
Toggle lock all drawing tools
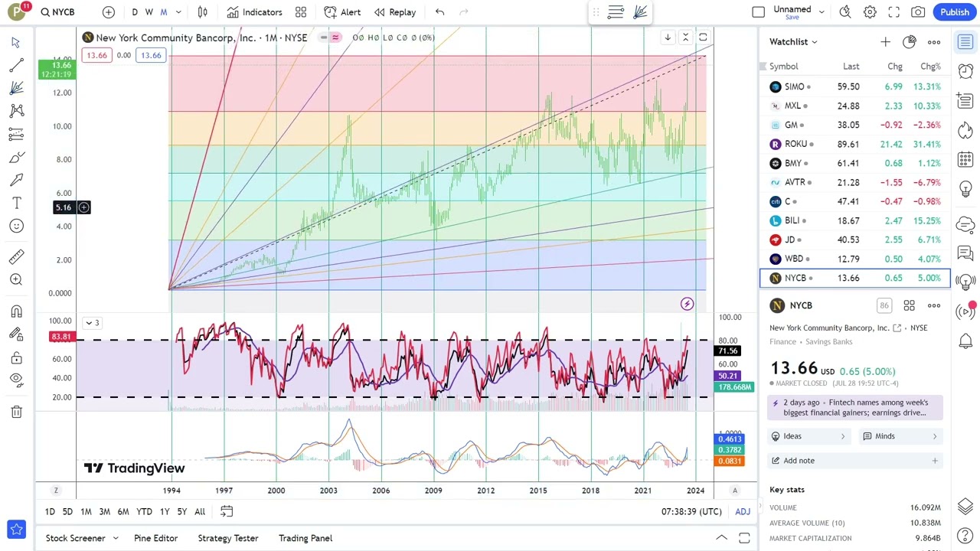pos(16,357)
